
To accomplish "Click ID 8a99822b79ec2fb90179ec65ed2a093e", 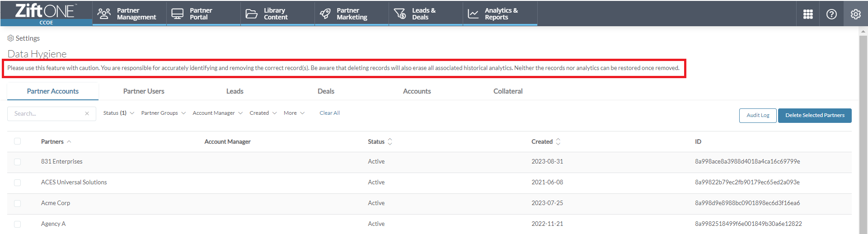I will (x=747, y=183).
